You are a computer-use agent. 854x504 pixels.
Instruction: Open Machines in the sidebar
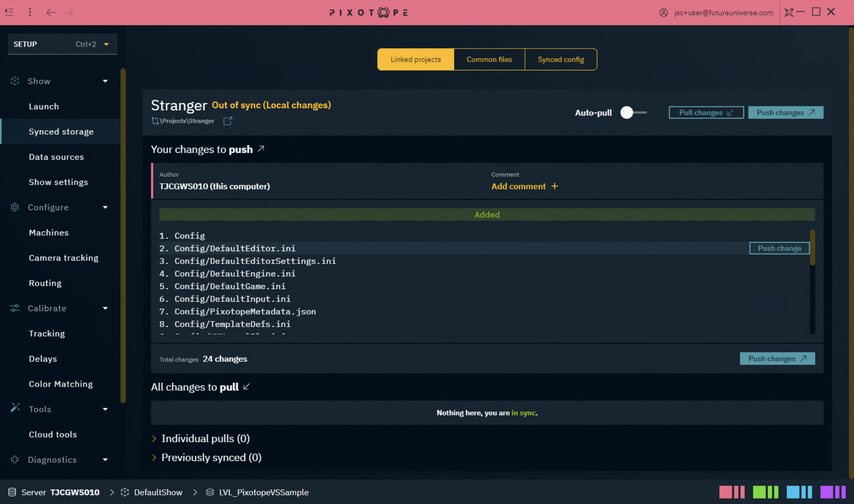pos(61,233)
